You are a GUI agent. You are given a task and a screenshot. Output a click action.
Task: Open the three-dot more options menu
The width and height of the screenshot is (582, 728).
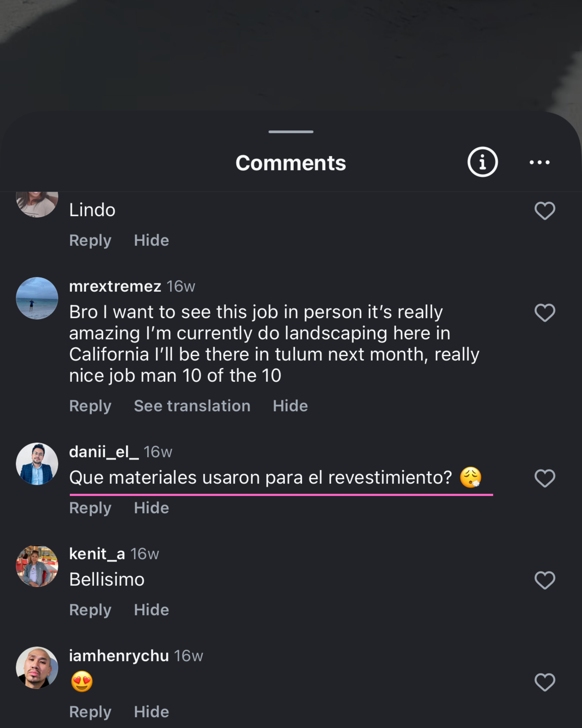(539, 162)
